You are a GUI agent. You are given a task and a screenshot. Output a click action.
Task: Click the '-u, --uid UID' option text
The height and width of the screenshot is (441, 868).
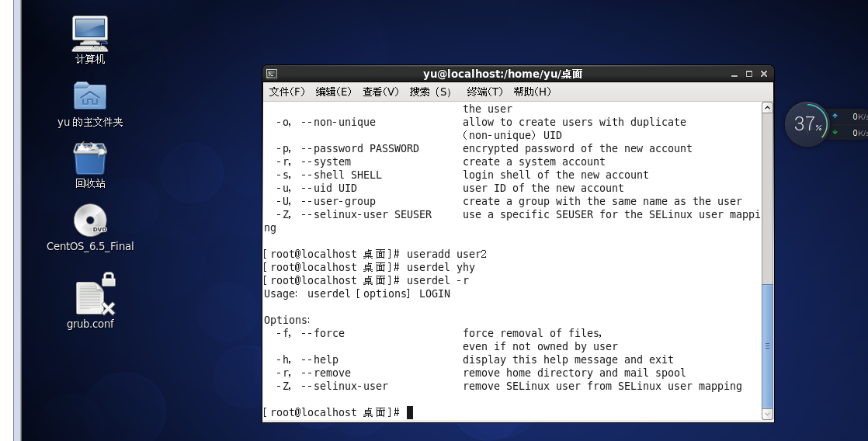[x=317, y=188]
